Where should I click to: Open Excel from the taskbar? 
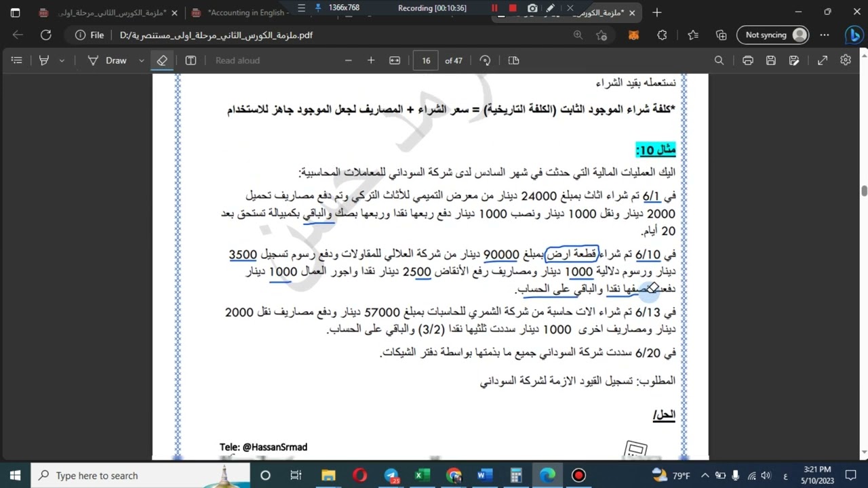[422, 475]
